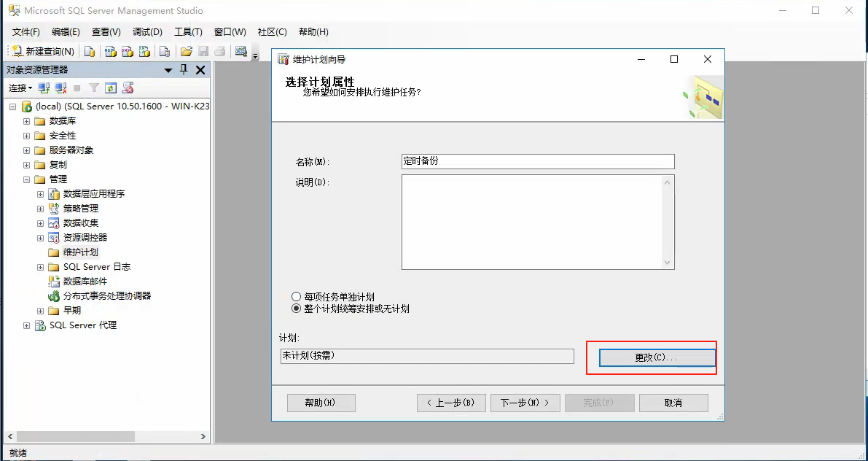Click the pin icon on 对象资源管理器 panel
This screenshot has width=868, height=461.
pyautogui.click(x=184, y=69)
